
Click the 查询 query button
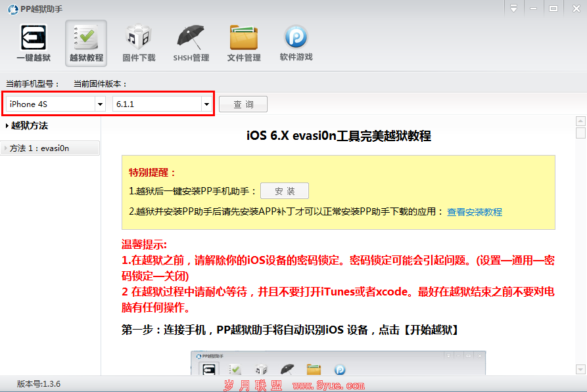pos(243,104)
